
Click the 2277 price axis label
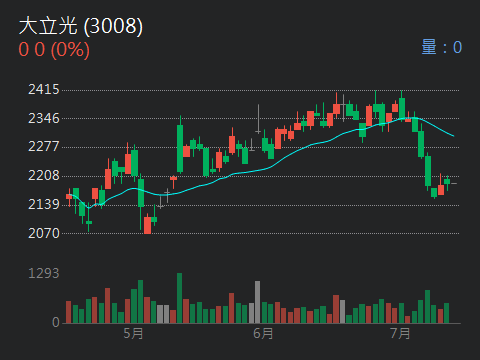(44, 147)
